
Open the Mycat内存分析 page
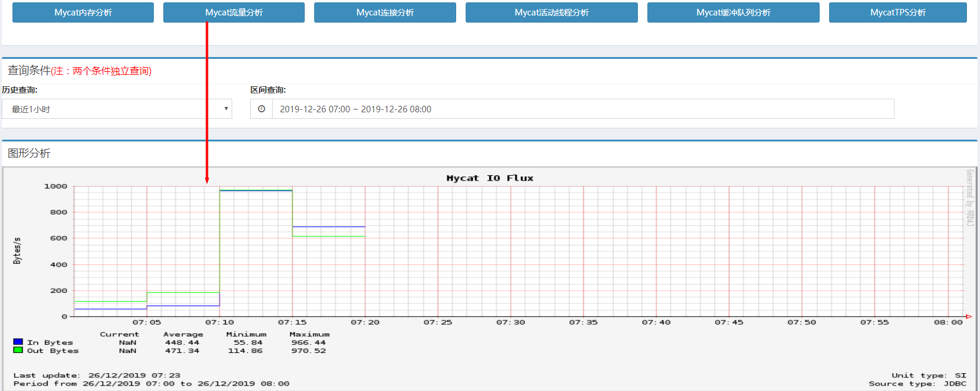pyautogui.click(x=83, y=12)
